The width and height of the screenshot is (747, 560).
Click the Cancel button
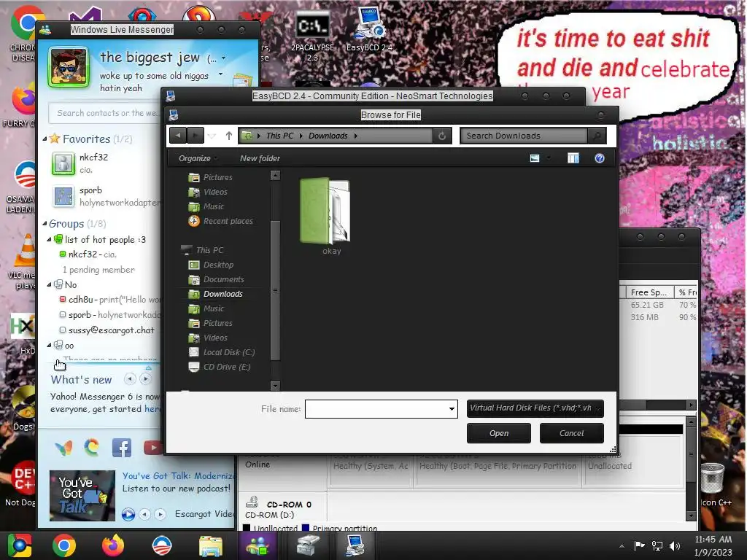pos(571,433)
